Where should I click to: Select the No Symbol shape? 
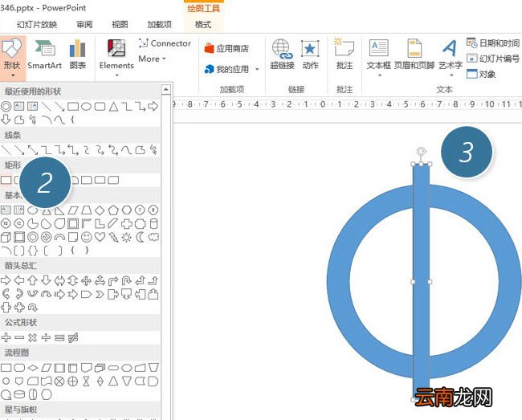coord(47,237)
